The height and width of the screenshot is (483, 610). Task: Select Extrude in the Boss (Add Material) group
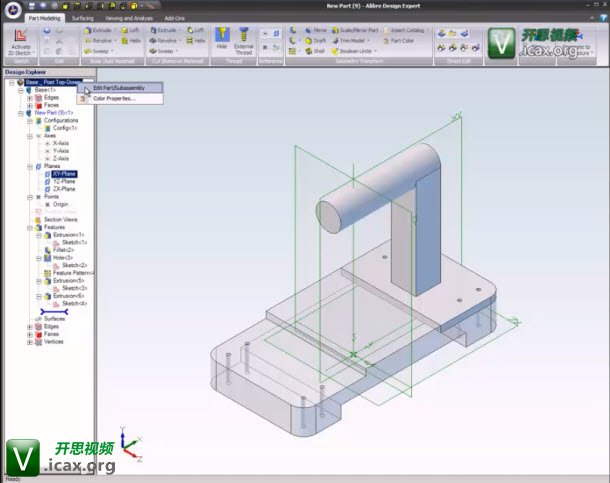(101, 30)
